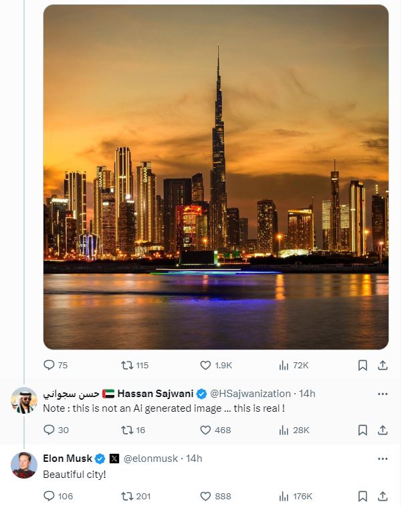Open the @HSajwanization profile handle
420x506 pixels.
[x=251, y=394]
